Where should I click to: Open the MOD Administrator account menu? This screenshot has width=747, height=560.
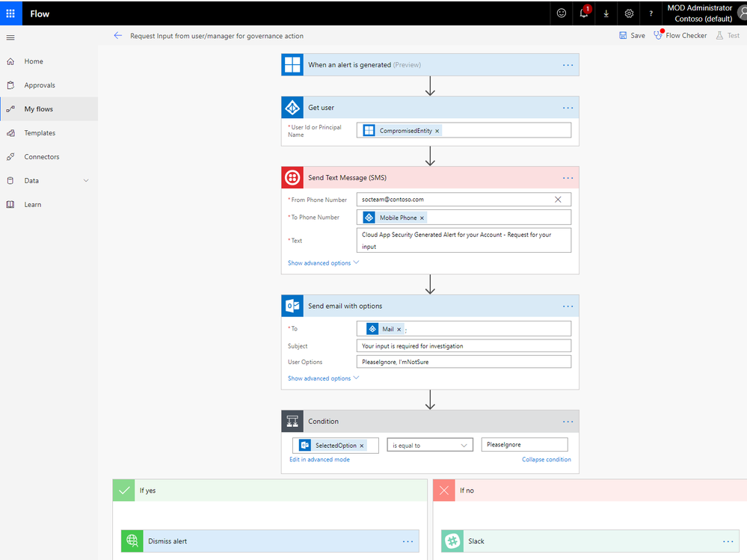point(704,13)
